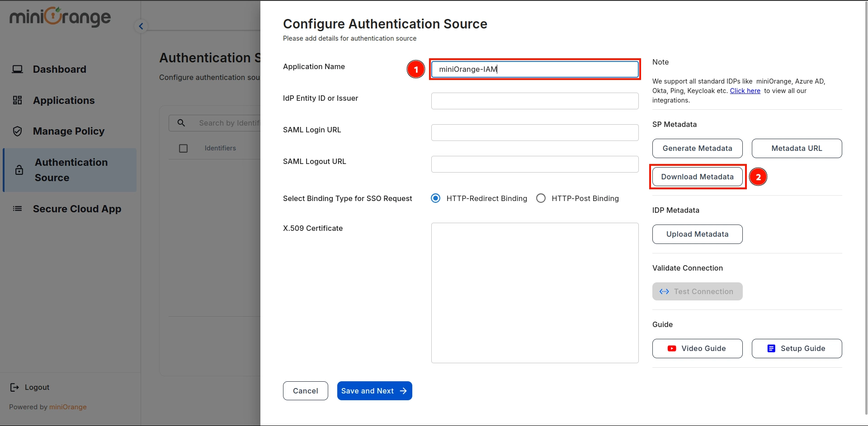The height and width of the screenshot is (426, 868).
Task: Toggle the Identifiers select-all checkbox
Action: coord(183,148)
